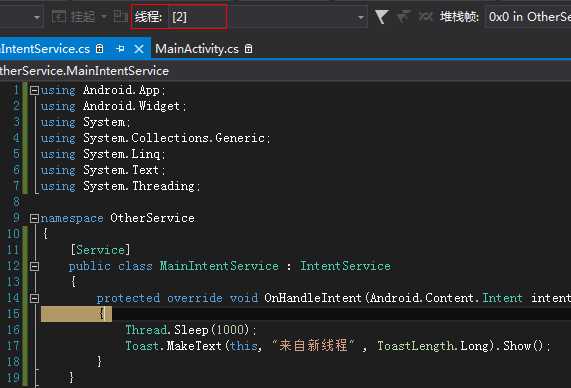Pin the IntentService.cs tab
Screen dimensions: 571x388
click(x=120, y=49)
